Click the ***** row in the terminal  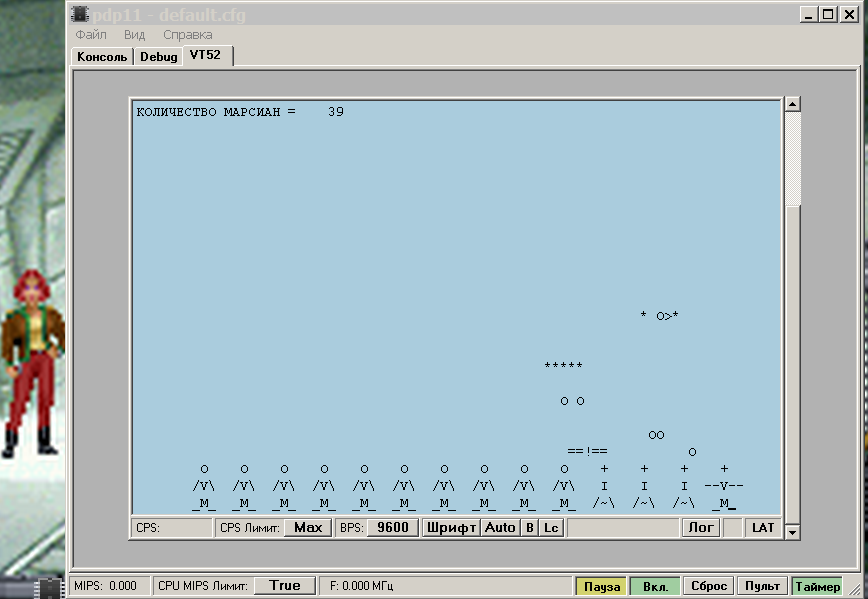pyautogui.click(x=564, y=365)
